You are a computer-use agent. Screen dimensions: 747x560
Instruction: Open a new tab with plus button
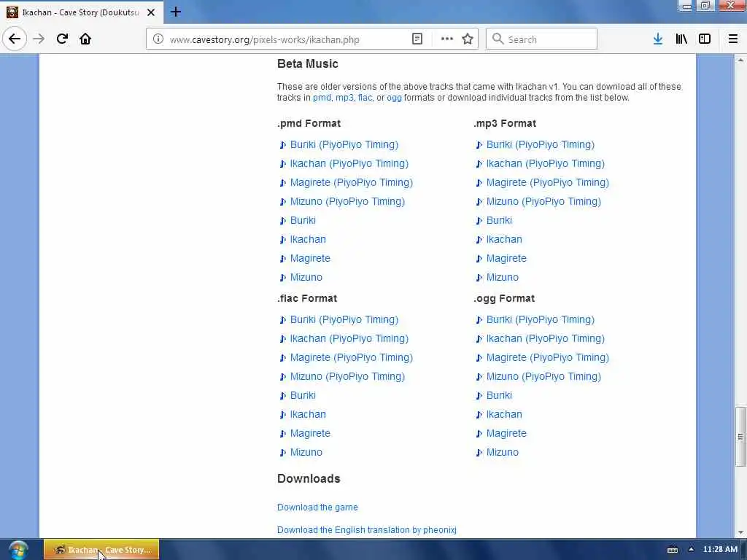click(x=176, y=12)
